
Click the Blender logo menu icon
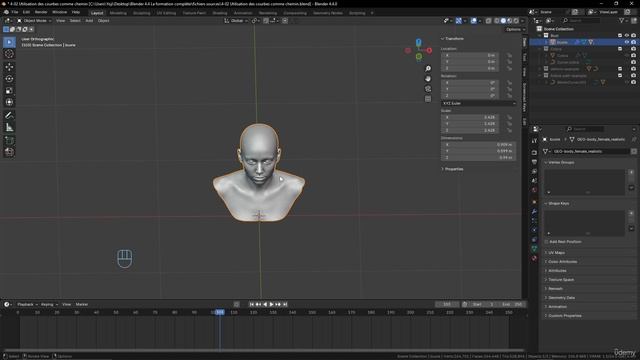tap(6, 12)
